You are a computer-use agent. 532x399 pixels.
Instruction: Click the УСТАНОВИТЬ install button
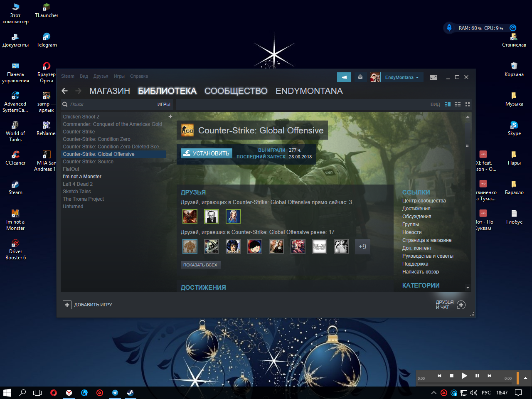click(207, 153)
